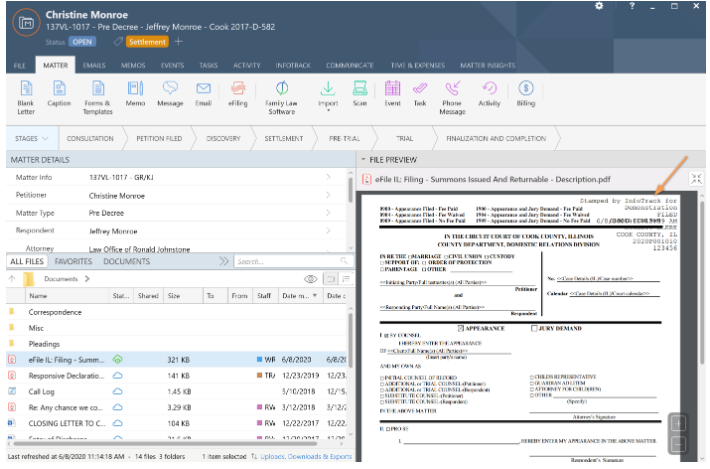The image size is (710, 469).
Task: Open the settings gear in the title bar
Action: pyautogui.click(x=599, y=6)
